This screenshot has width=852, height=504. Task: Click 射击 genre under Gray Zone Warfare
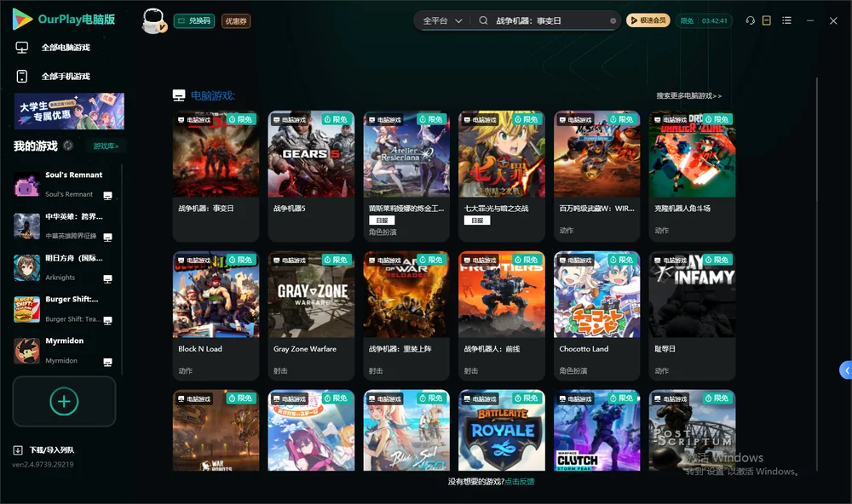[x=280, y=370]
